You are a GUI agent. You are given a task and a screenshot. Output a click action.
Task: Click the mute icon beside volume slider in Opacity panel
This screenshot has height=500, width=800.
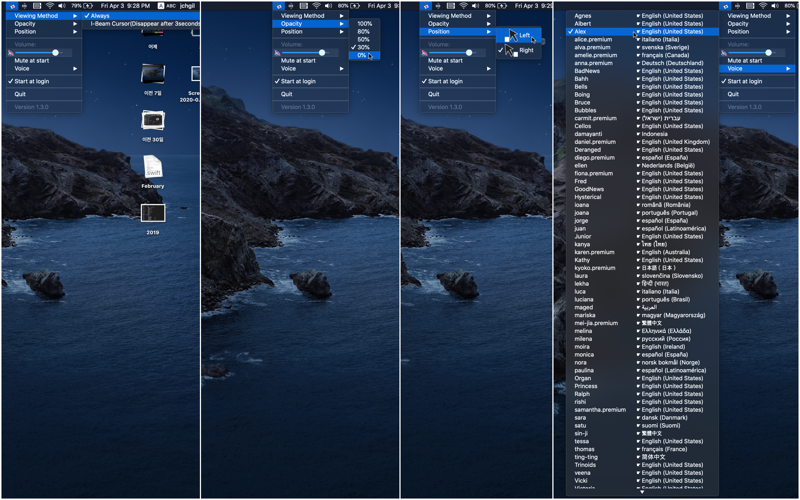click(277, 53)
